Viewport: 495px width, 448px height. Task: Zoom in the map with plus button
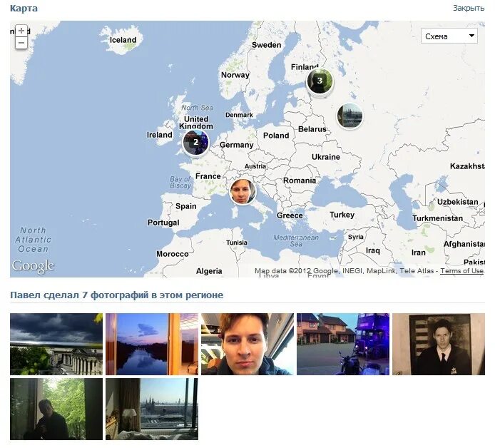(x=21, y=31)
